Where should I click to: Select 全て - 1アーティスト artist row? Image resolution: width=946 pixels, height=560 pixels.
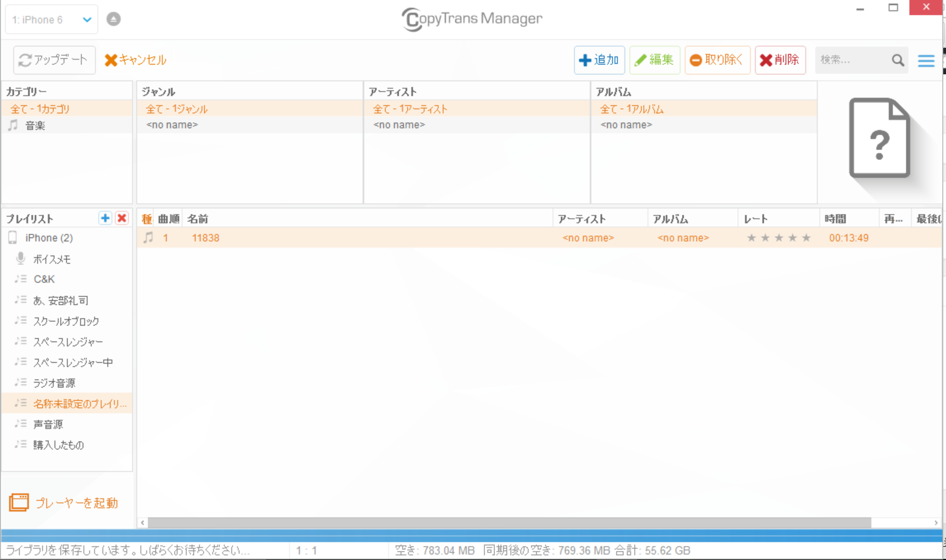click(x=477, y=109)
